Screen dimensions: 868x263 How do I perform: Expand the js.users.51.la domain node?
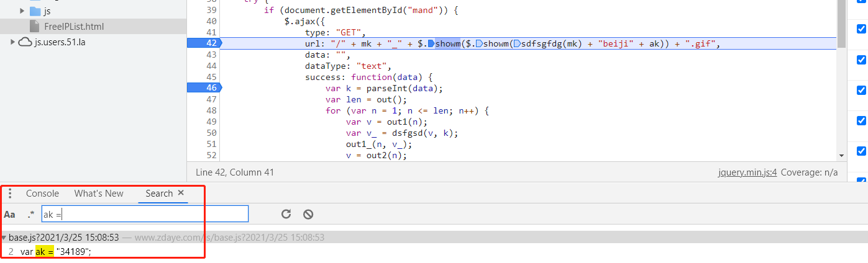point(12,42)
